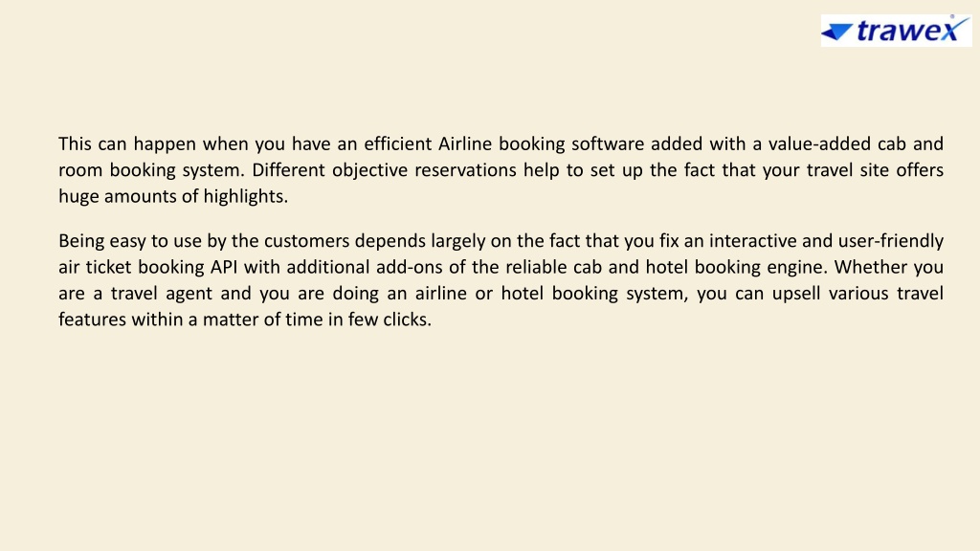Select the word "software" in the first line
This screenshot has width=980, height=551.
click(x=608, y=143)
